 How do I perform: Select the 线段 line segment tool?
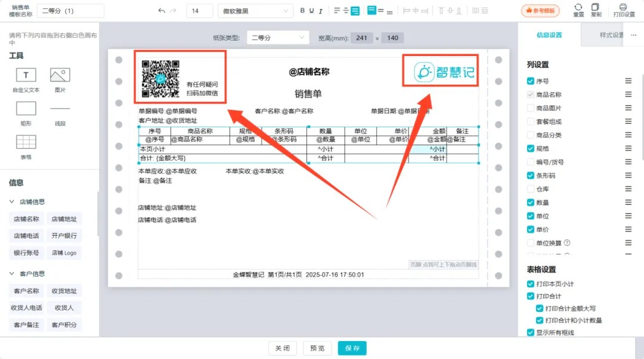pyautogui.click(x=60, y=114)
